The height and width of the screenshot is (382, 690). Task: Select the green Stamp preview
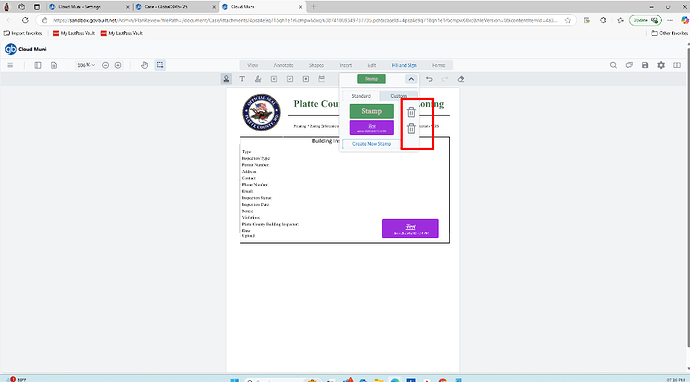coord(371,111)
